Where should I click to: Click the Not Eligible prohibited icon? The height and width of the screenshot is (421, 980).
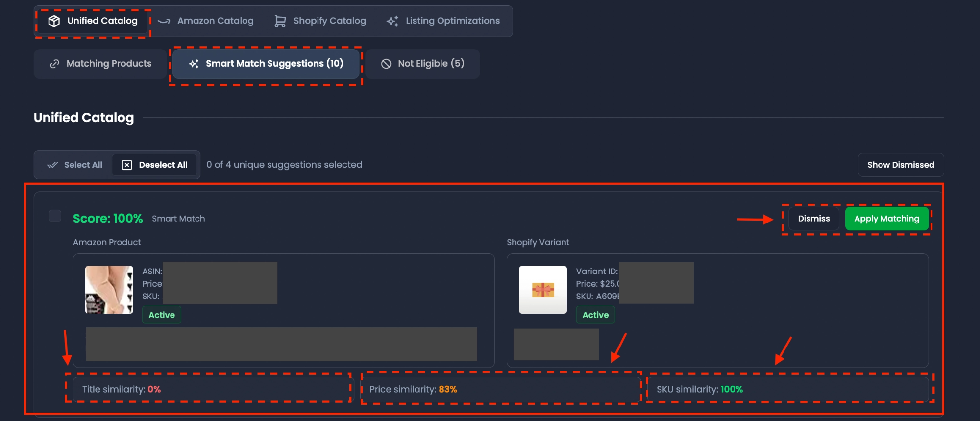pos(386,64)
